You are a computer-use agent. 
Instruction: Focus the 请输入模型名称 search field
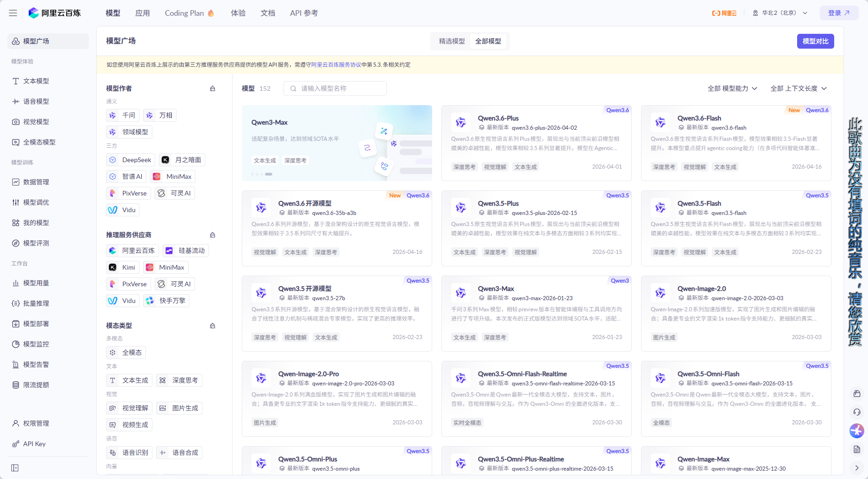335,88
